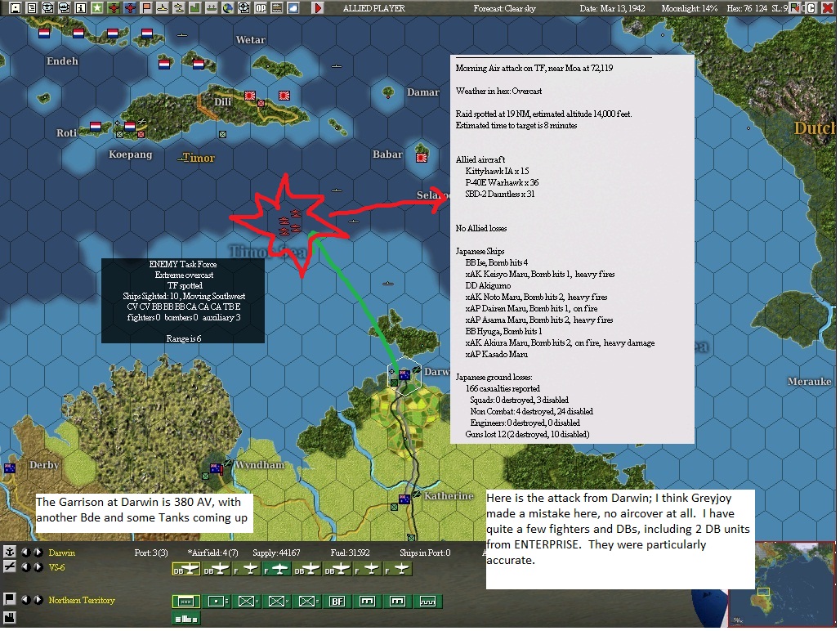The image size is (840, 631).
Task: Select the fourth DB dive bomber unit
Action: (337, 570)
